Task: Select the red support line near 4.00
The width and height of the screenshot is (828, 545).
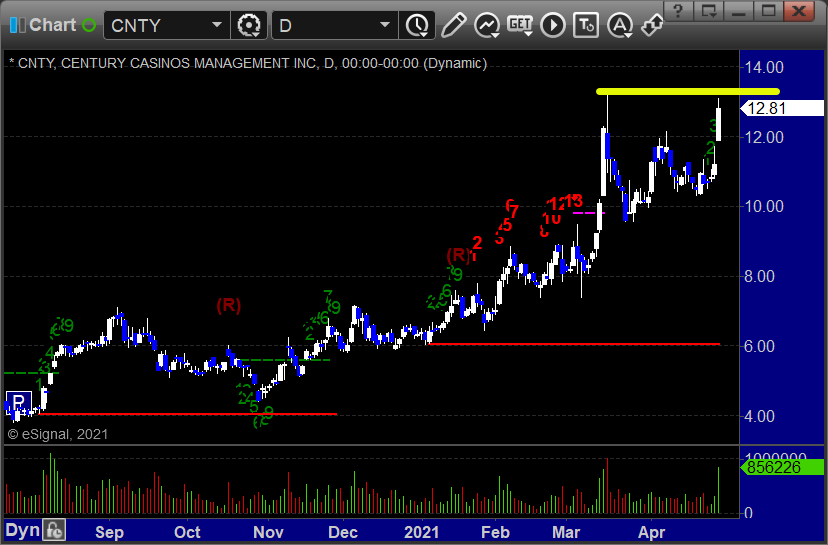Action: click(x=187, y=414)
